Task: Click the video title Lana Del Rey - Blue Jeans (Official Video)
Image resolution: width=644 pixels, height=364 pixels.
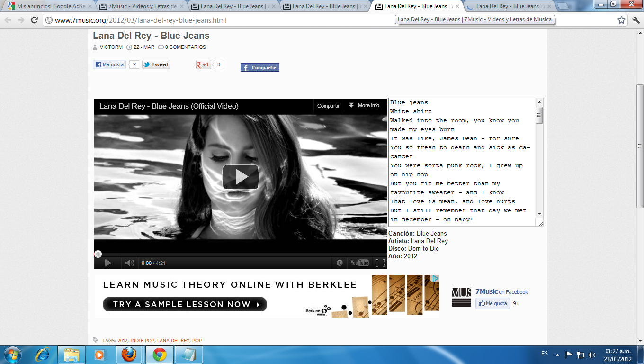Action: coord(169,106)
